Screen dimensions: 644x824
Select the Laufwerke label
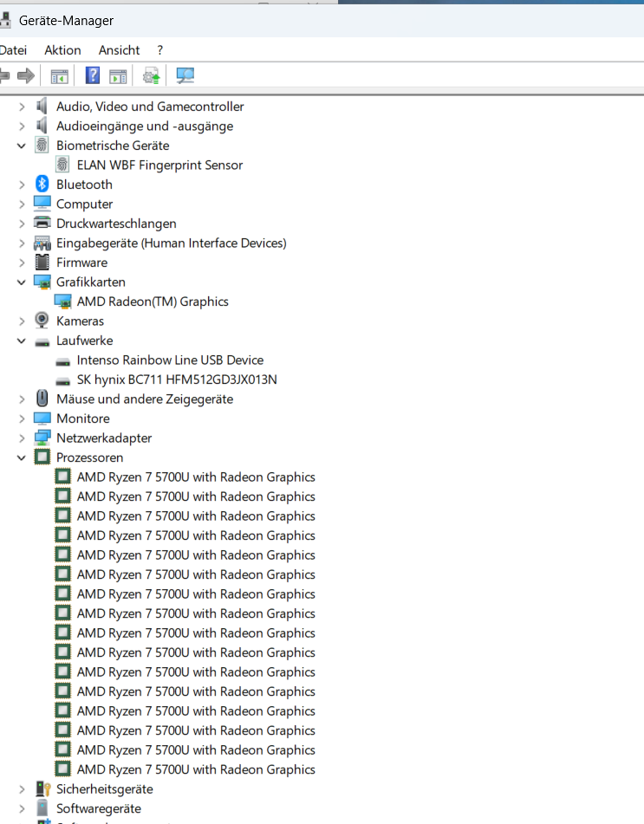pyautogui.click(x=85, y=341)
